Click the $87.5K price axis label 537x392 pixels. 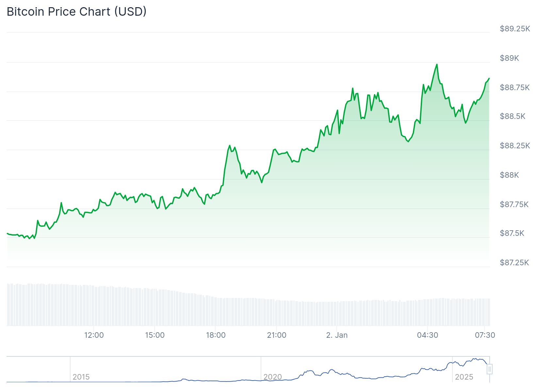[x=512, y=233]
